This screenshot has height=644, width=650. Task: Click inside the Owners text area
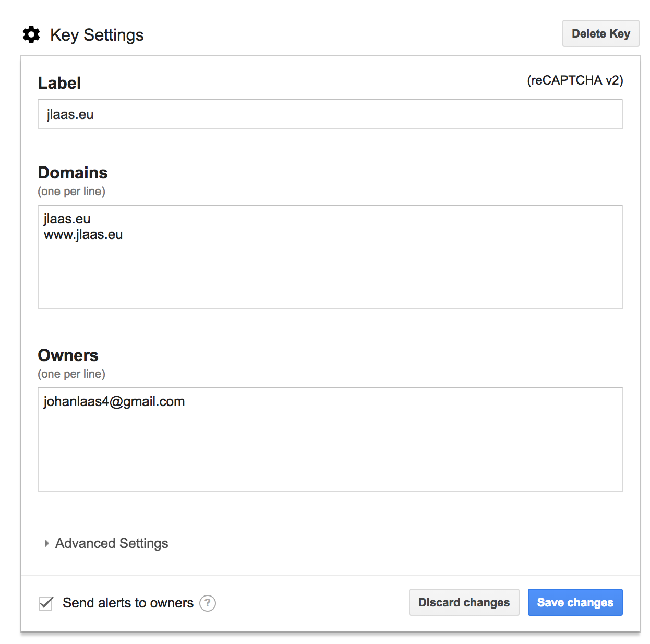tap(330, 439)
